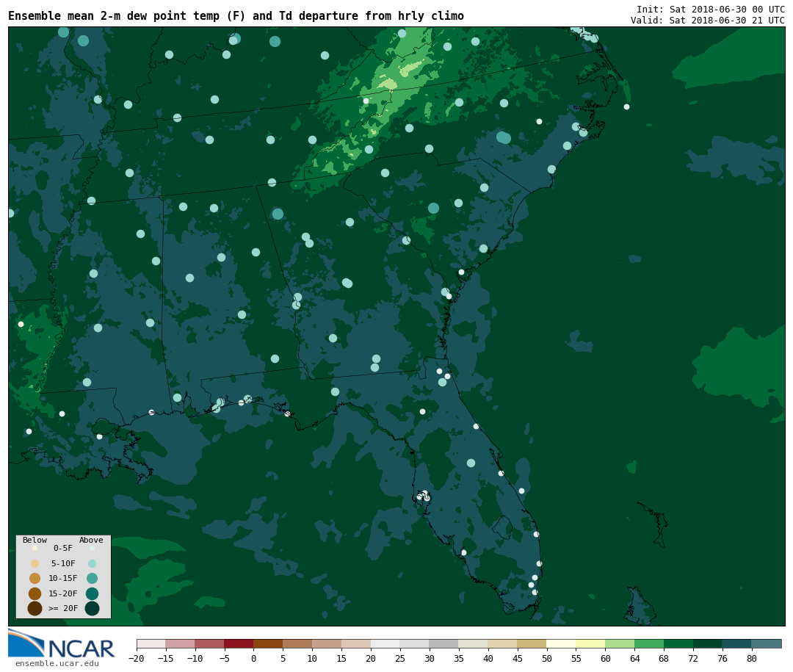Click the '10-15F' legend label
793x672 pixels.
[x=63, y=578]
